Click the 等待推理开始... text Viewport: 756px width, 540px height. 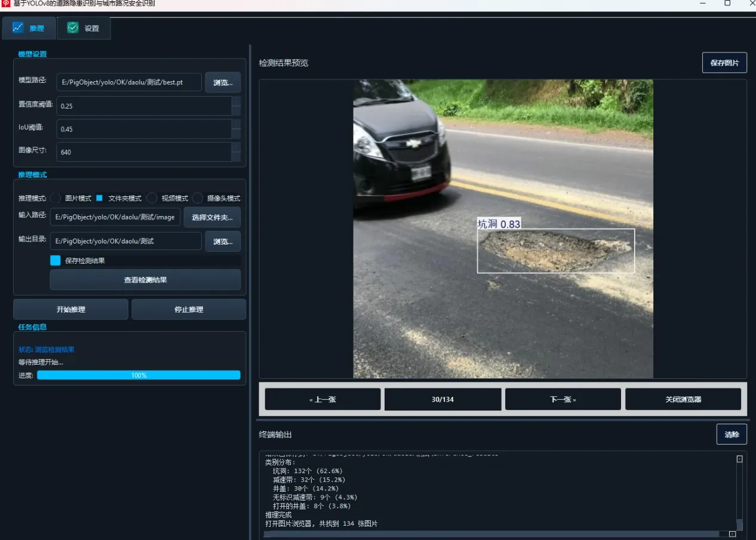(x=41, y=362)
